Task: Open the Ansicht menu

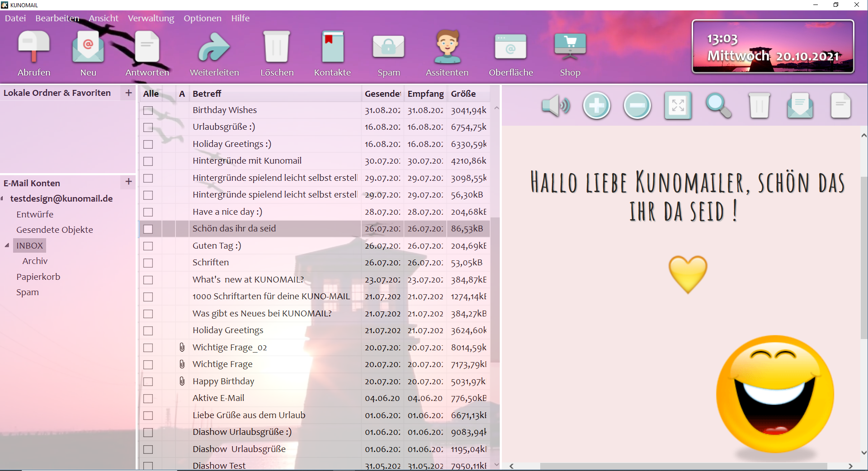Action: click(104, 18)
